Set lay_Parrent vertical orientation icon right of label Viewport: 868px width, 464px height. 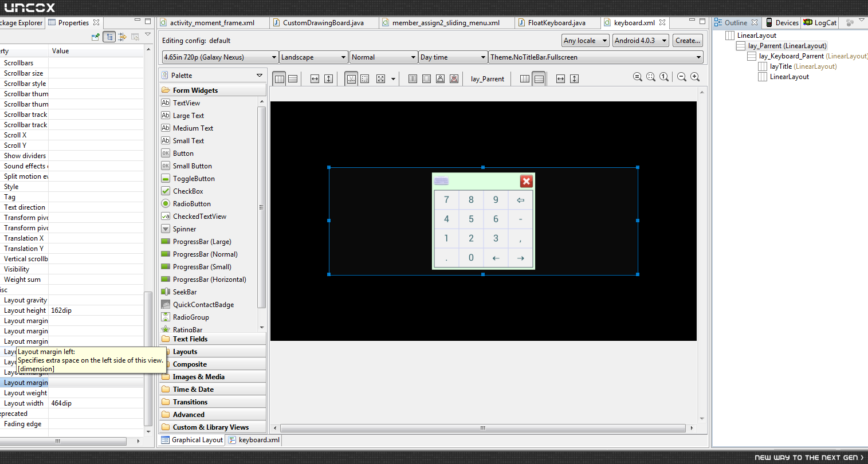[x=539, y=79]
